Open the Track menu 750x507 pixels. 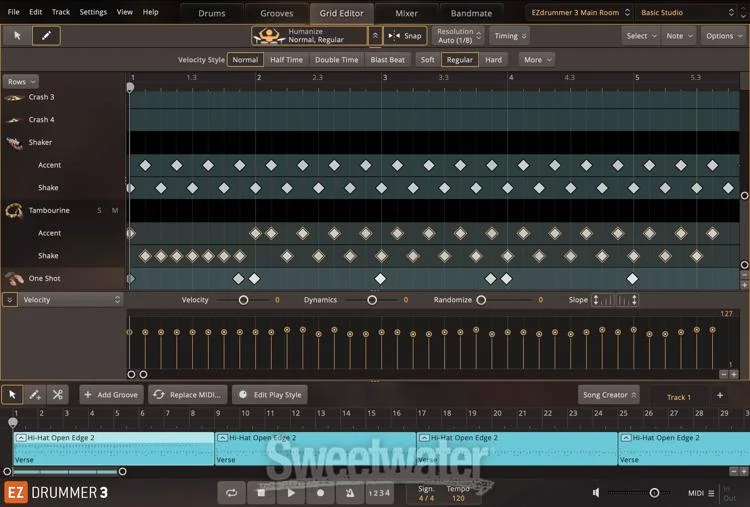click(x=61, y=12)
